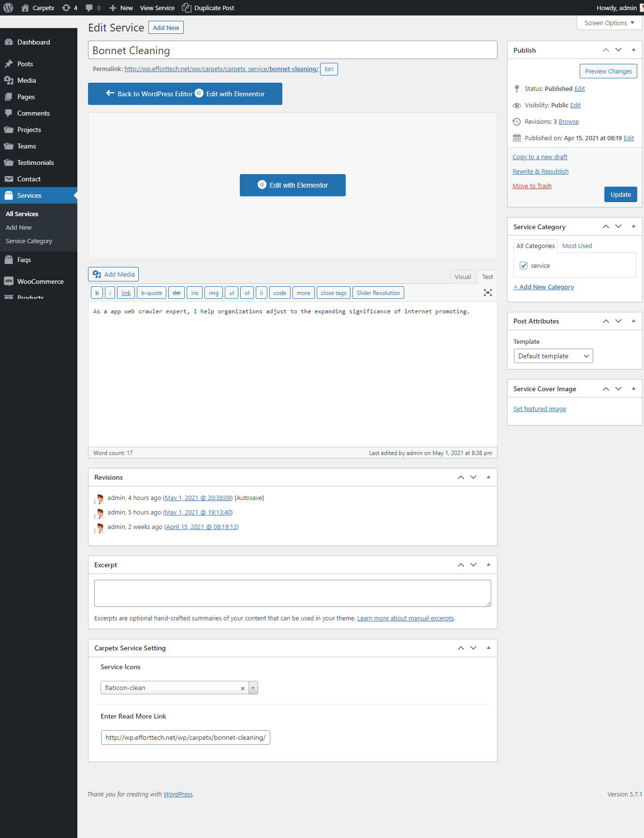The height and width of the screenshot is (838, 644).
Task: Move Service Category panel down with arrow
Action: pos(618,226)
